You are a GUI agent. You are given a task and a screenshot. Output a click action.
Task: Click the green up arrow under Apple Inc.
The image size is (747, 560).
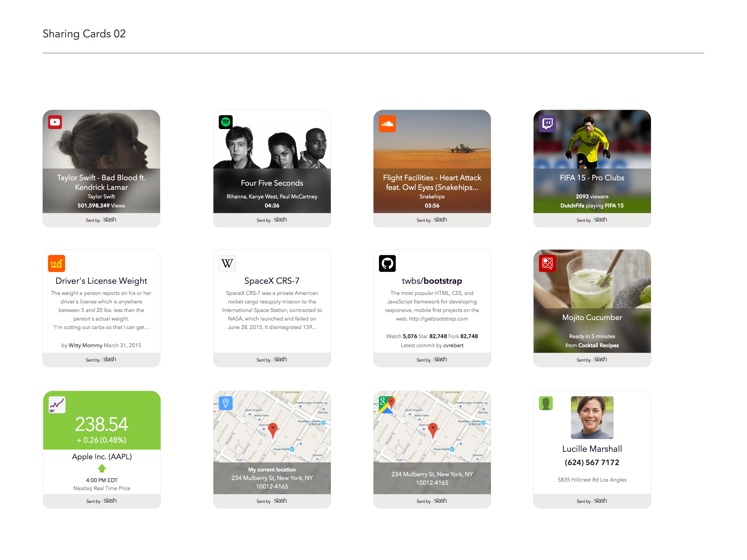[102, 469]
